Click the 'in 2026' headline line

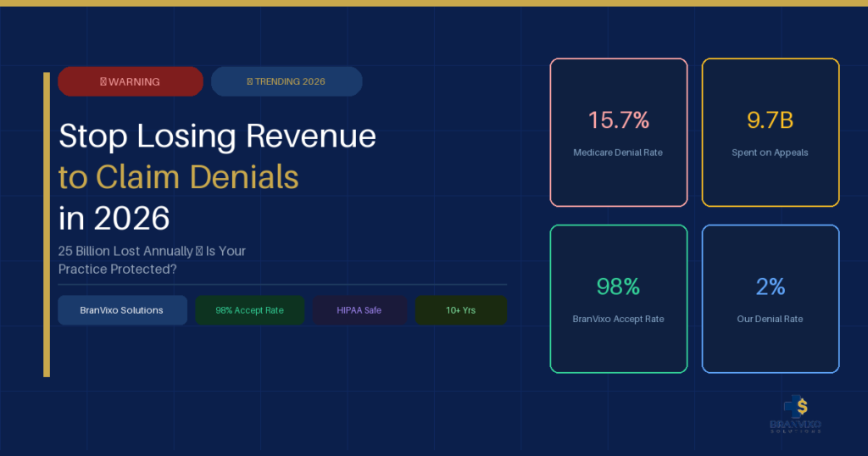pos(114,218)
